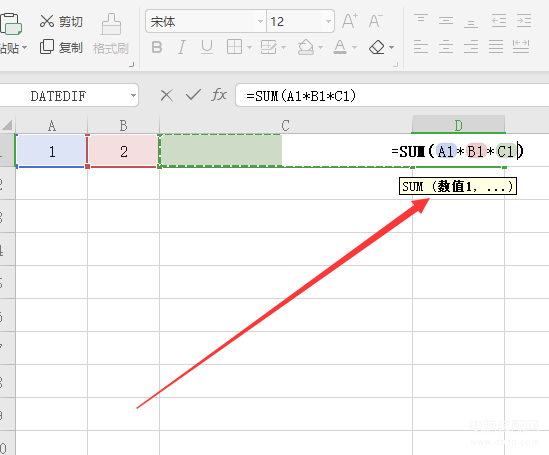Click the eraser clear-format icon
Viewport: 549px width, 455px height.
point(377,47)
